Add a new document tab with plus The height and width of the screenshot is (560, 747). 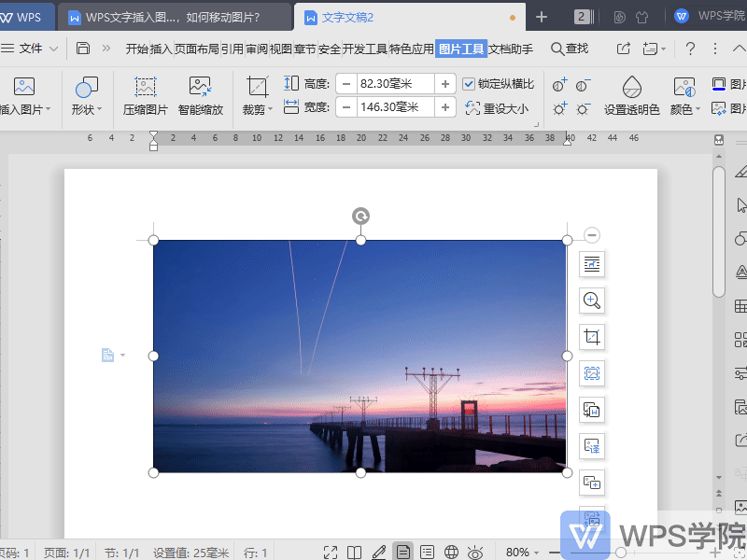click(x=542, y=17)
